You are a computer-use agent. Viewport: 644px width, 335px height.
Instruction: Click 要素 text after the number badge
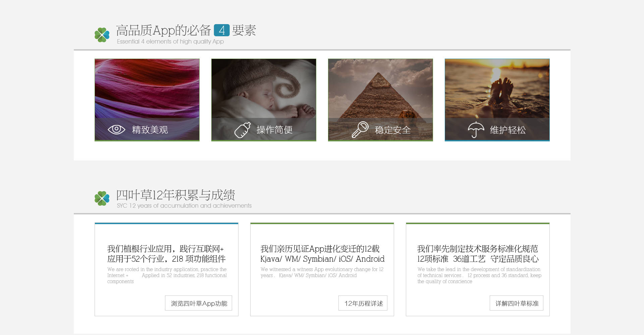tap(244, 30)
